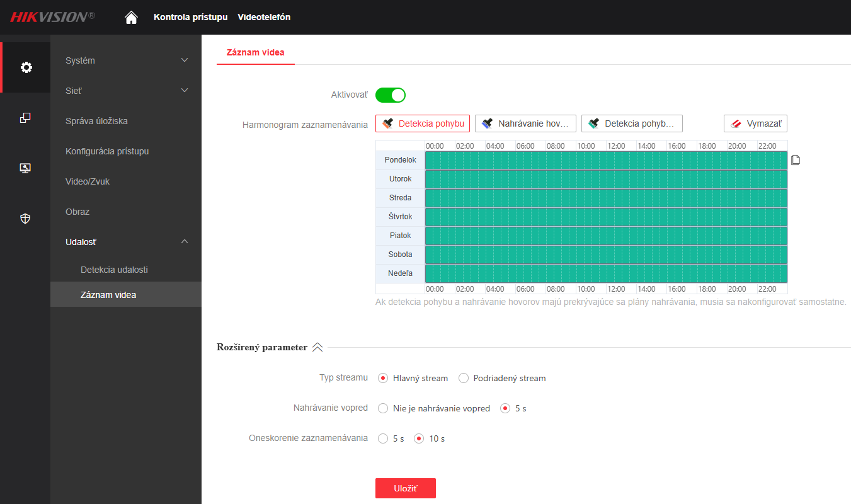The width and height of the screenshot is (851, 504).
Task: Open the Detekcia udalosti submenu item
Action: 114,270
